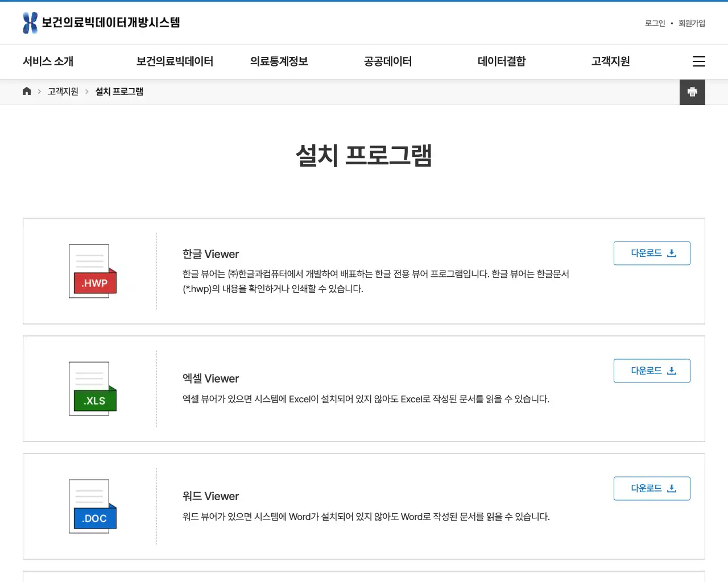The height and width of the screenshot is (582, 728).
Task: Open the 보건의료빅데이터 menu
Action: (x=175, y=61)
